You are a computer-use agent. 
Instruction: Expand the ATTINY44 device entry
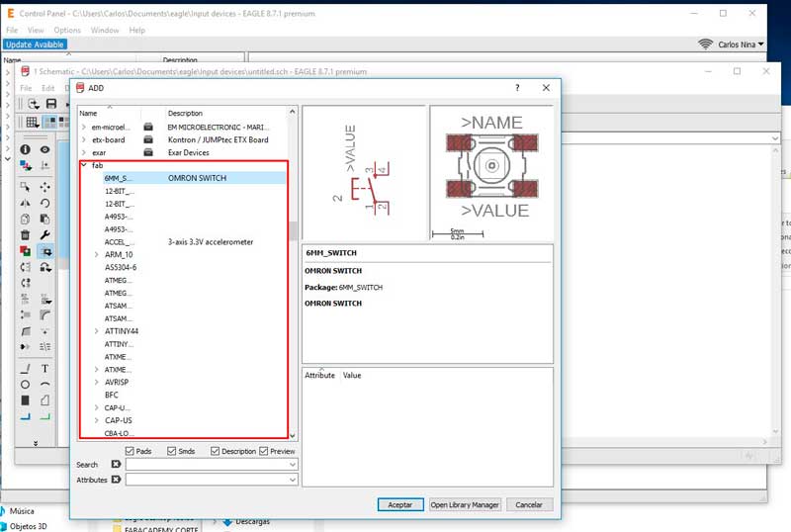96,331
